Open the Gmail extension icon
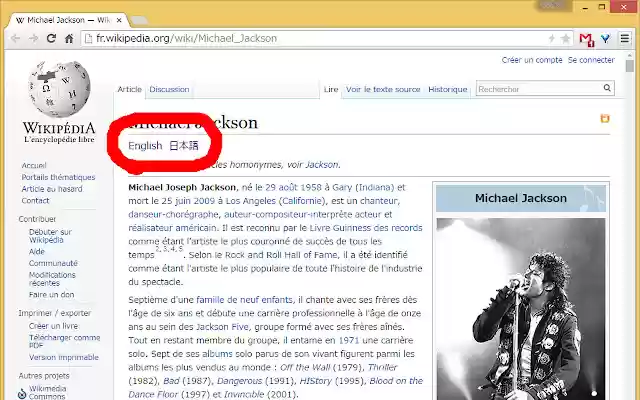640x400 pixels. [587, 39]
